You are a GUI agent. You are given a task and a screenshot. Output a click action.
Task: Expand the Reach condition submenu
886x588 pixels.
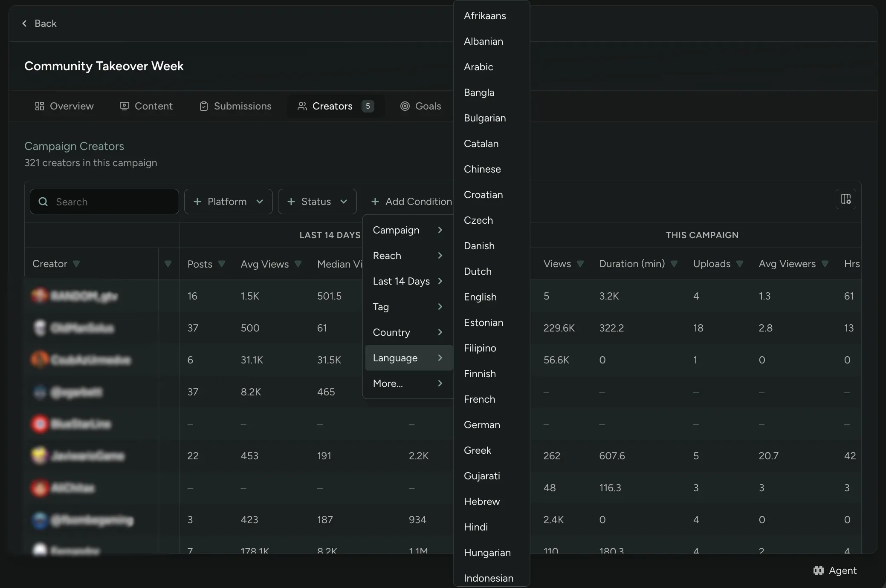tap(408, 256)
